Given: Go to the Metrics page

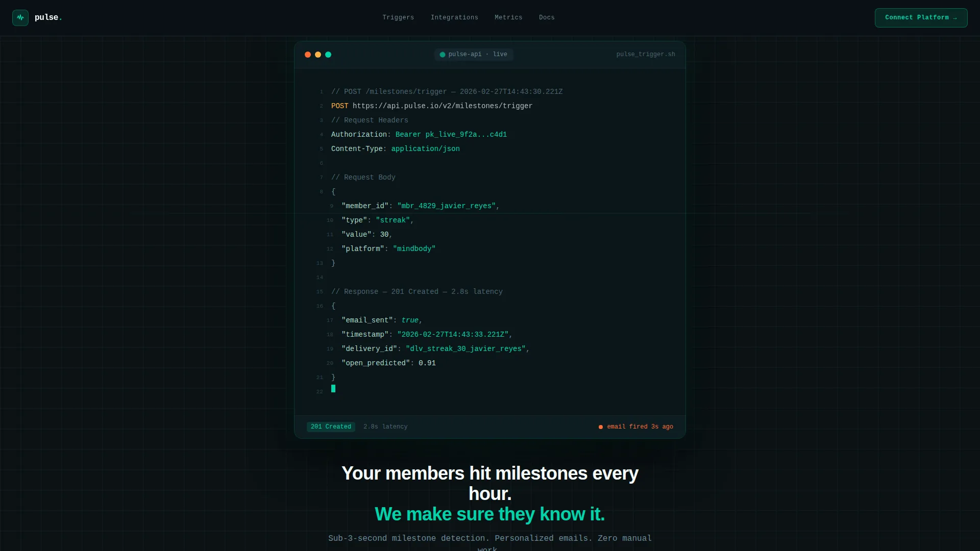Looking at the screenshot, I should (508, 17).
